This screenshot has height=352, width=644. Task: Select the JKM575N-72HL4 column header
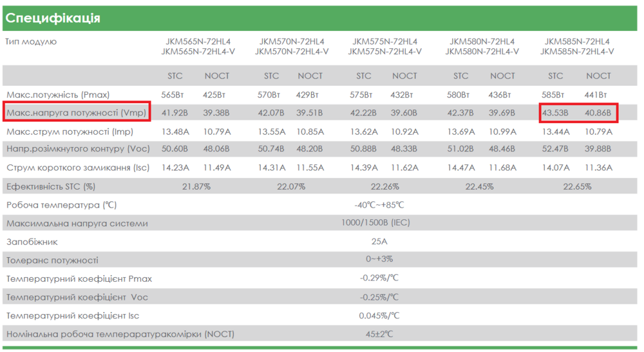pyautogui.click(x=384, y=42)
